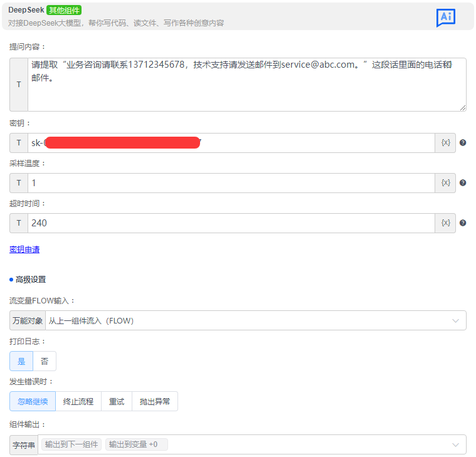Image resolution: width=476 pixels, height=457 pixels.
Task: Click variable {x} icon for 采样温度 field
Action: pos(445,183)
